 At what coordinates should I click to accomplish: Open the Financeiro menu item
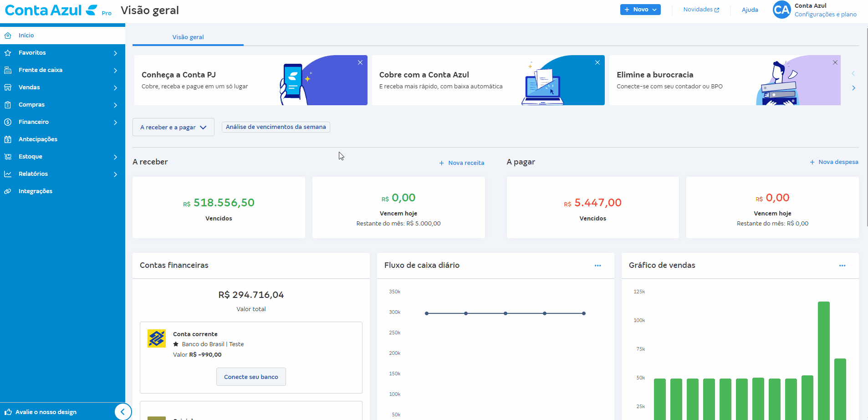62,122
